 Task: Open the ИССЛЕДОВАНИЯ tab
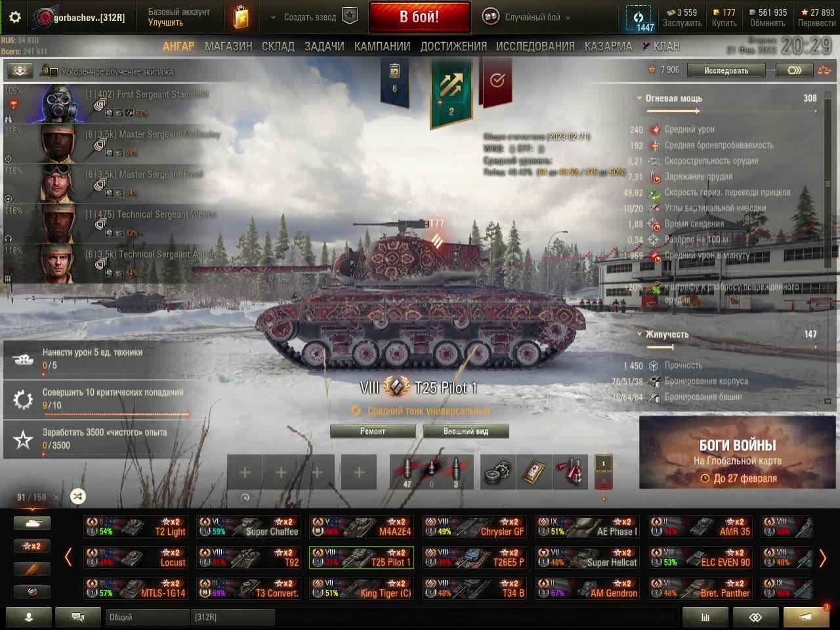(x=535, y=46)
